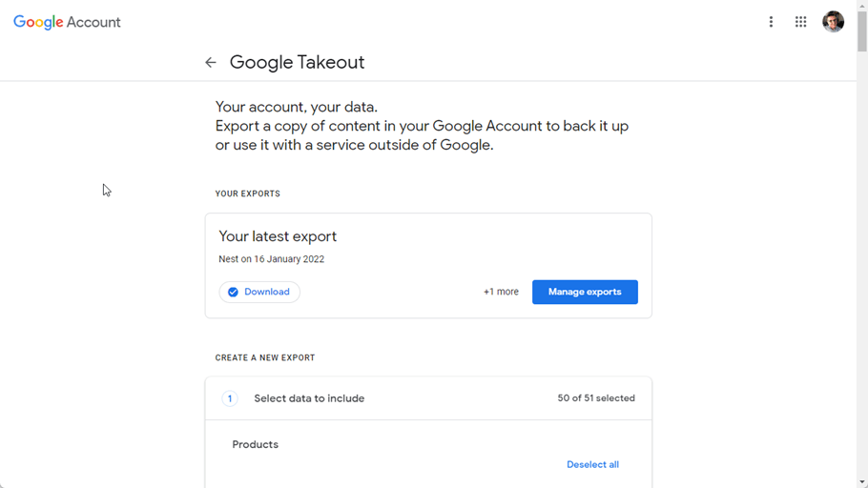This screenshot has height=488, width=868.
Task: Select the Nest on 16 January 2022 text
Action: click(271, 259)
